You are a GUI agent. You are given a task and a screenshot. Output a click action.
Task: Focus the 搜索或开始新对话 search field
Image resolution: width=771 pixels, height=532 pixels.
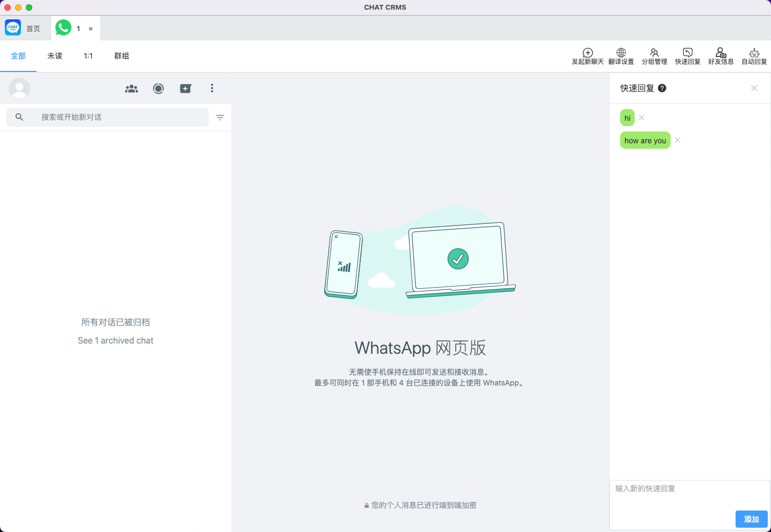[x=107, y=117]
